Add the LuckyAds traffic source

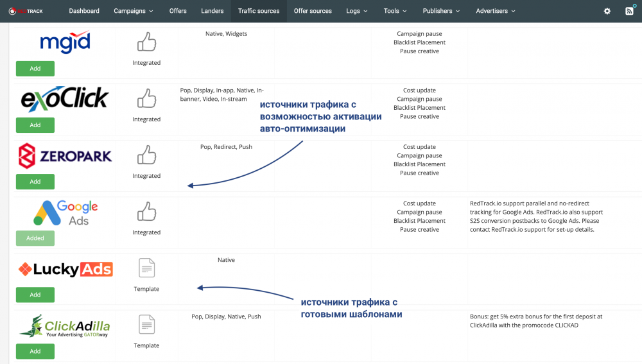[35, 295]
